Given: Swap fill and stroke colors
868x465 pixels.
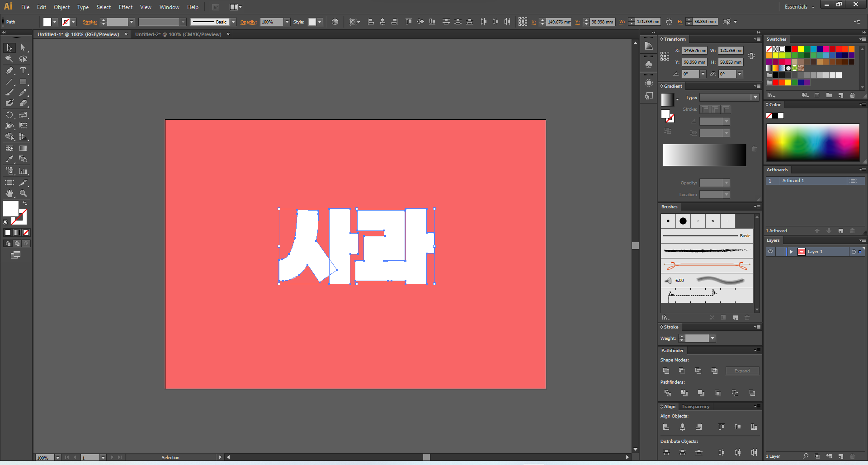Looking at the screenshot, I should pyautogui.click(x=25, y=204).
